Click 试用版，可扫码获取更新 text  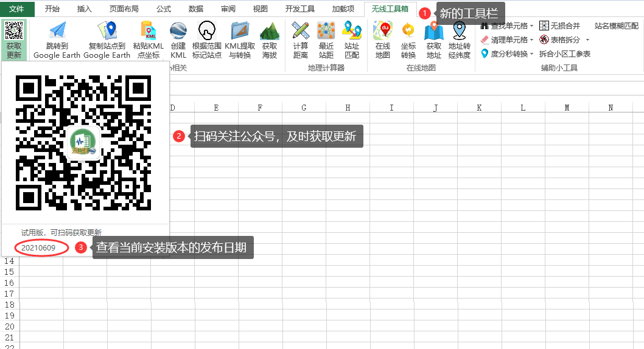point(61,232)
